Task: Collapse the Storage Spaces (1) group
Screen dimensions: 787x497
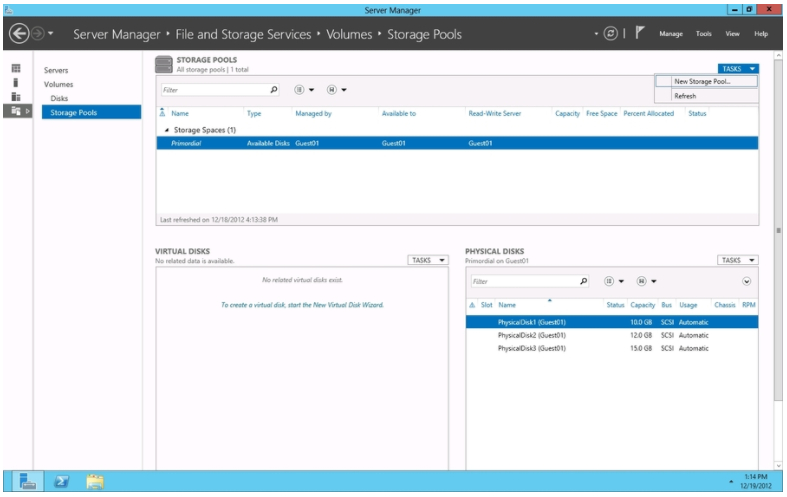Action: click(166, 130)
